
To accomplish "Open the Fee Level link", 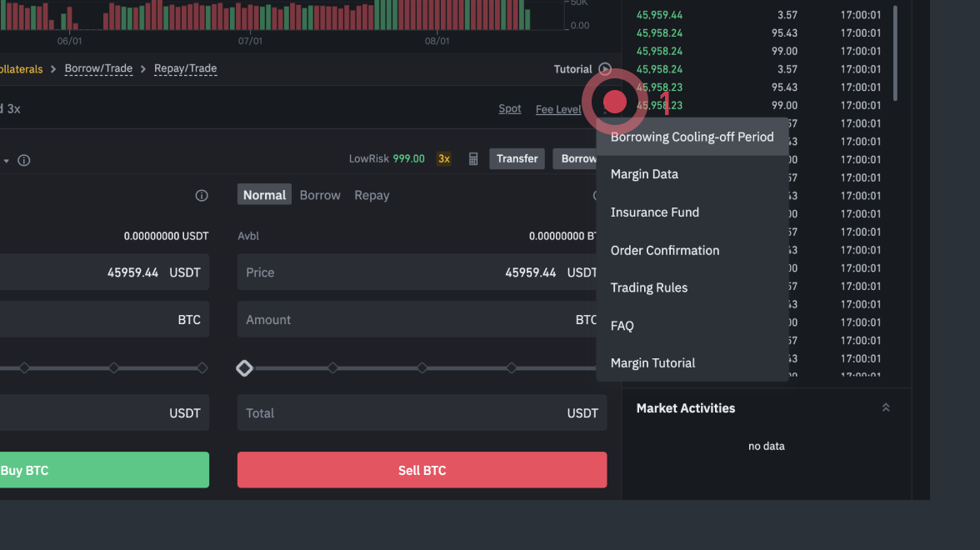I will 557,109.
